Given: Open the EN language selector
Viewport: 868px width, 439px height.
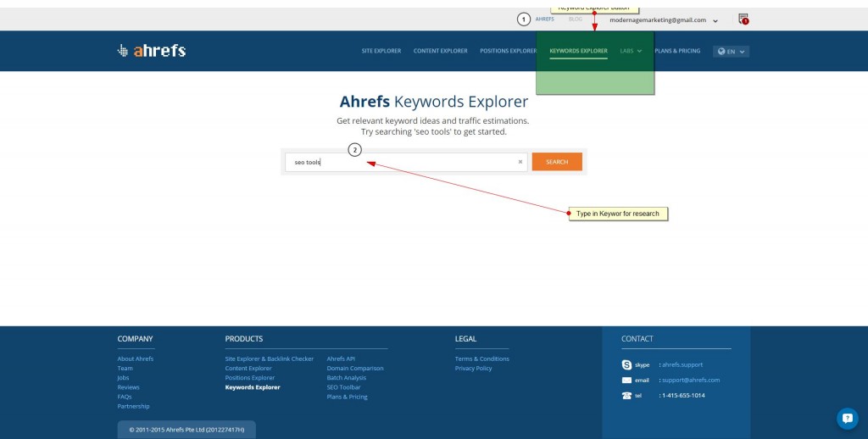Looking at the screenshot, I should click(x=731, y=52).
